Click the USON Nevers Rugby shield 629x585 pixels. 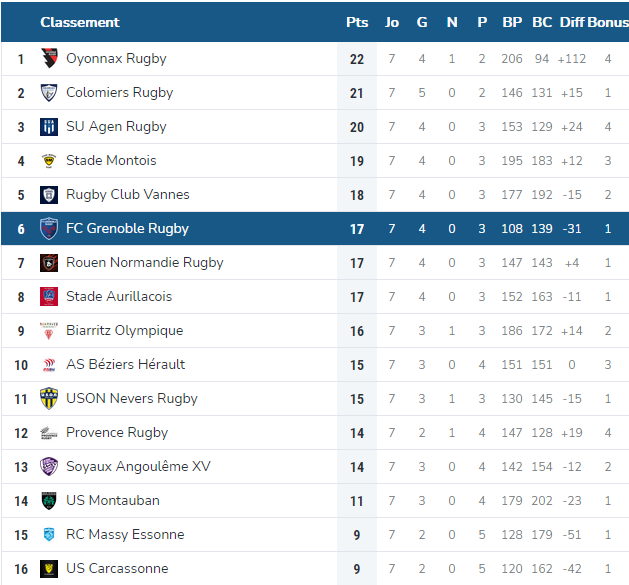coord(49,398)
